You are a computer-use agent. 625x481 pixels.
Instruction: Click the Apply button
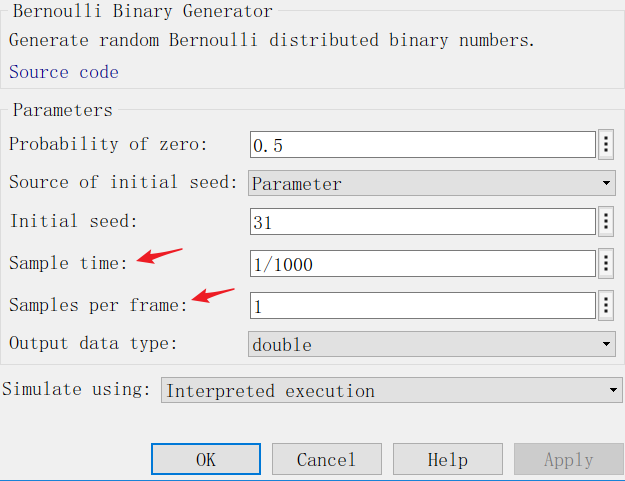pos(569,459)
